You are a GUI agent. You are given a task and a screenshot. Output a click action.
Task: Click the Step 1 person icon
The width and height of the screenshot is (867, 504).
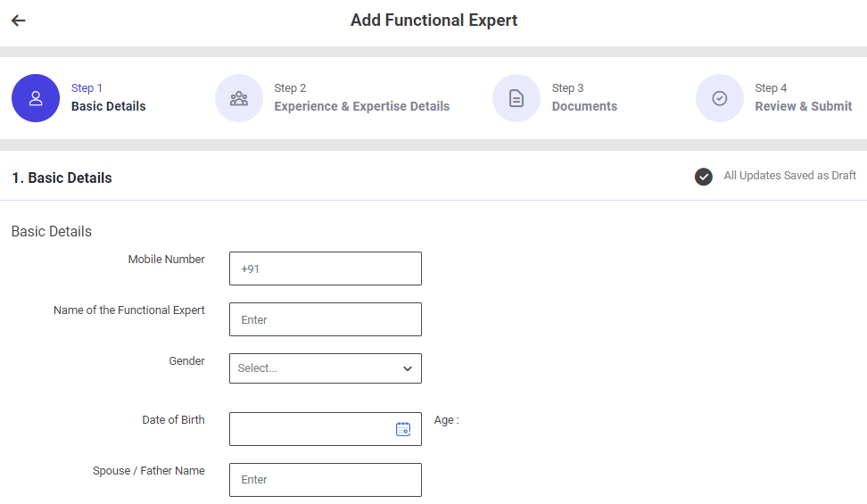tap(36, 98)
